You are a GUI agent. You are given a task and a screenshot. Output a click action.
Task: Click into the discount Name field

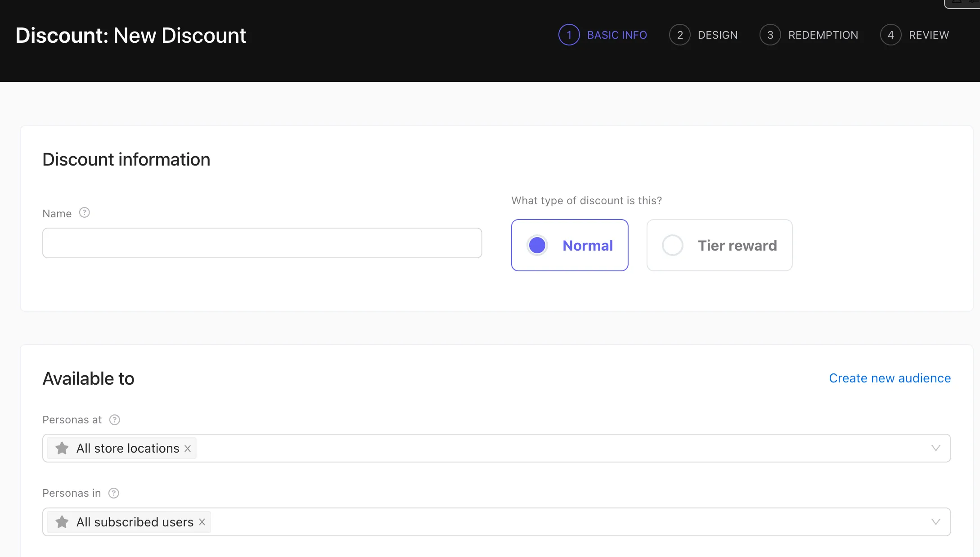pos(262,243)
